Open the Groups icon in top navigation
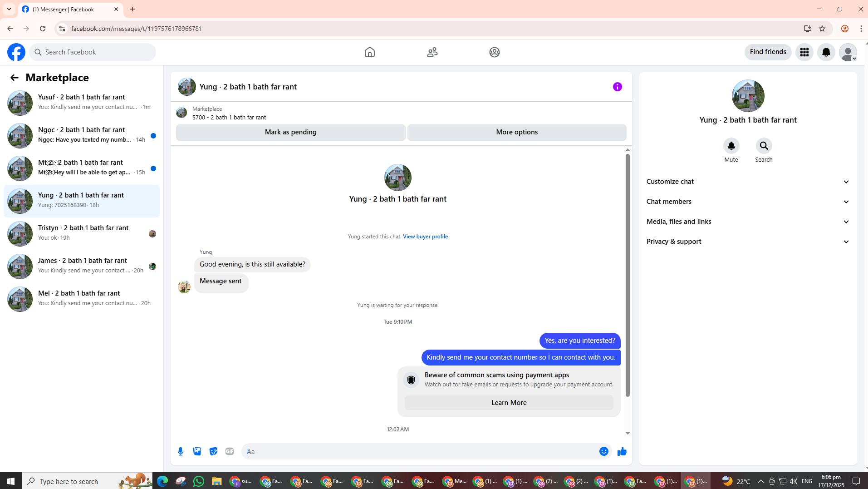The width and height of the screenshot is (868, 489). pos(495,52)
